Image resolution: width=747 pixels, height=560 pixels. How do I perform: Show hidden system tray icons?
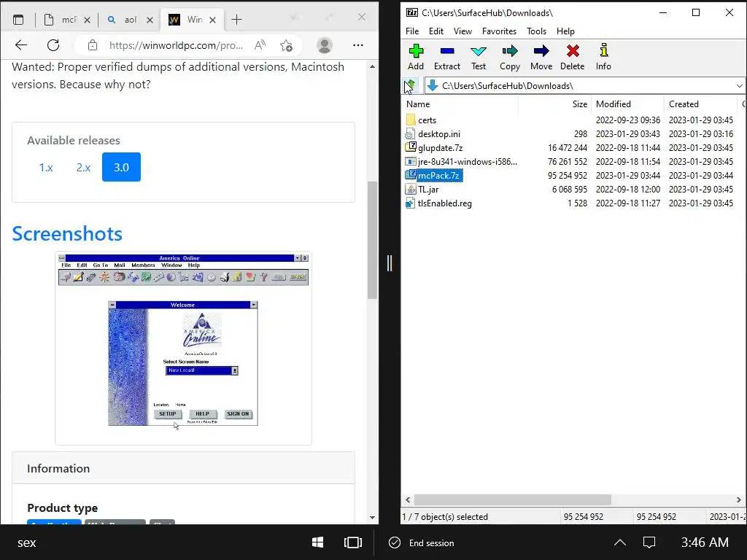tap(620, 542)
